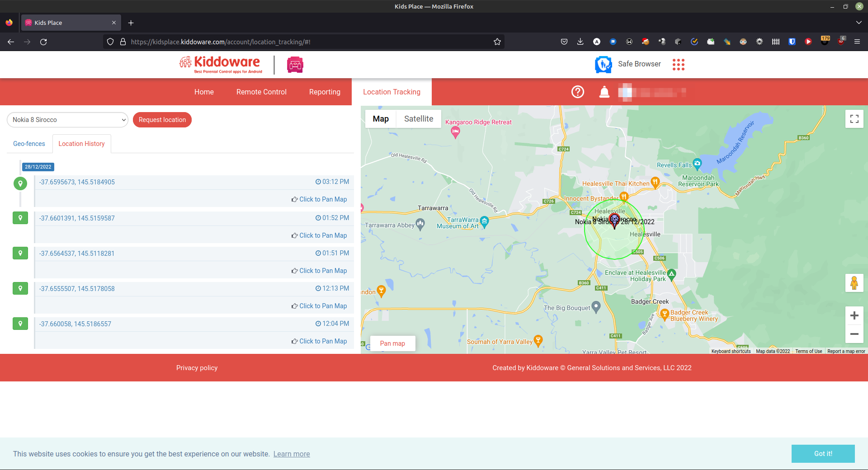Click the location pin for 12:04 PM entry
The width and height of the screenshot is (868, 470).
tap(20, 324)
